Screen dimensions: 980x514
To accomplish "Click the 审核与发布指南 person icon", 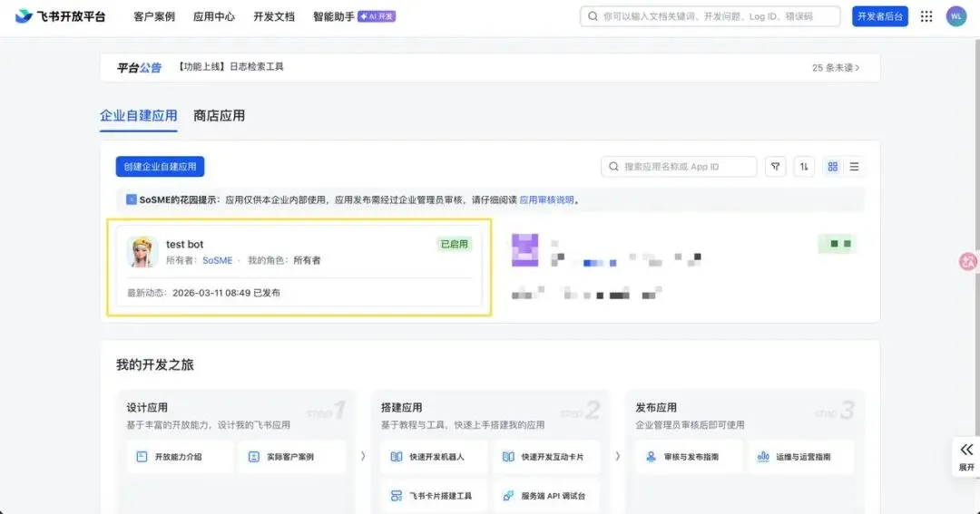I will click(x=651, y=457).
